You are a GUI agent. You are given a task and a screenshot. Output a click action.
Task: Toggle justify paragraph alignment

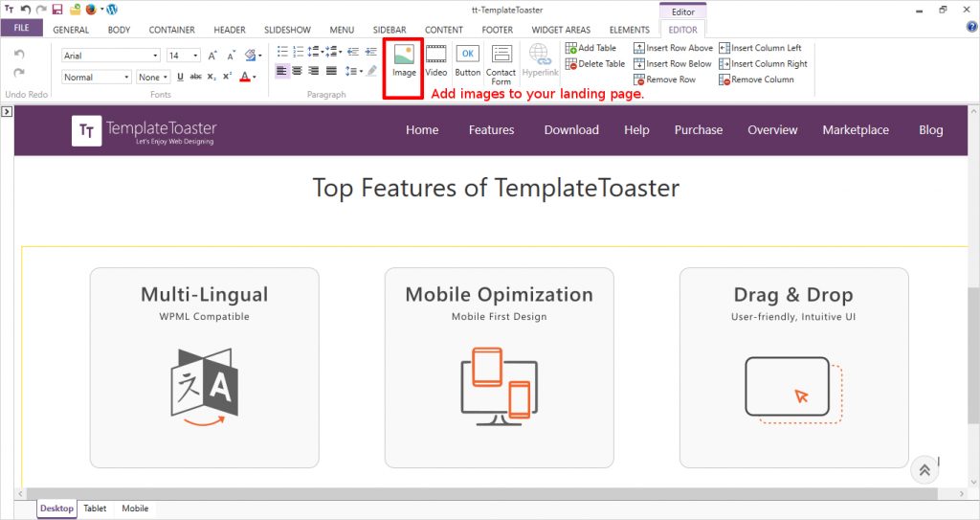[331, 71]
